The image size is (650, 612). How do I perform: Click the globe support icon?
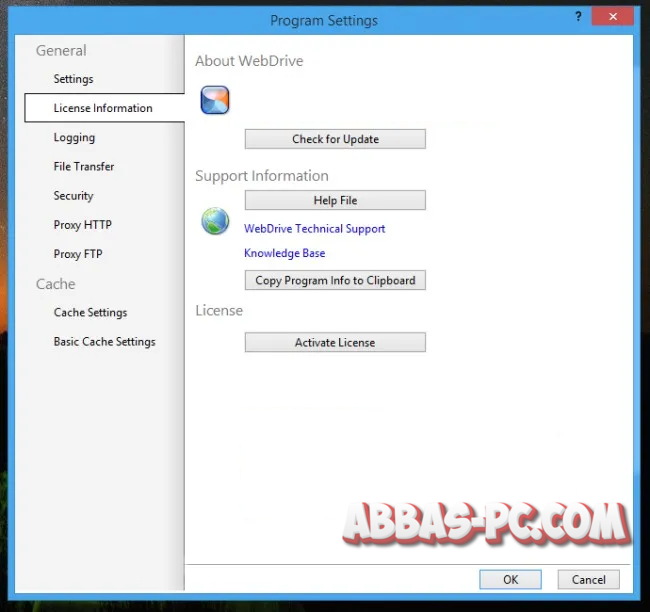(215, 221)
